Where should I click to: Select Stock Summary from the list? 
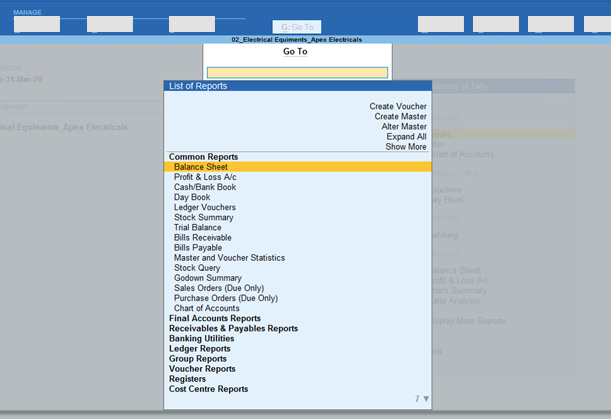click(x=203, y=217)
